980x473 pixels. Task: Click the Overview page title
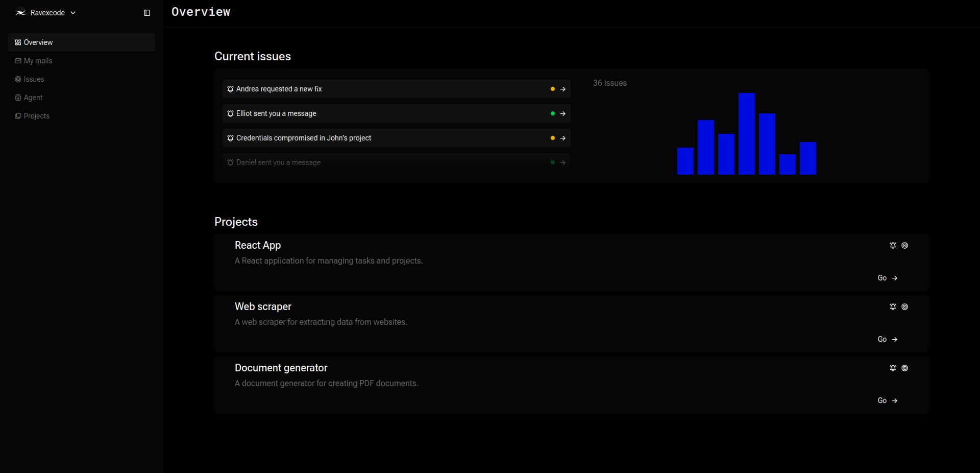201,12
